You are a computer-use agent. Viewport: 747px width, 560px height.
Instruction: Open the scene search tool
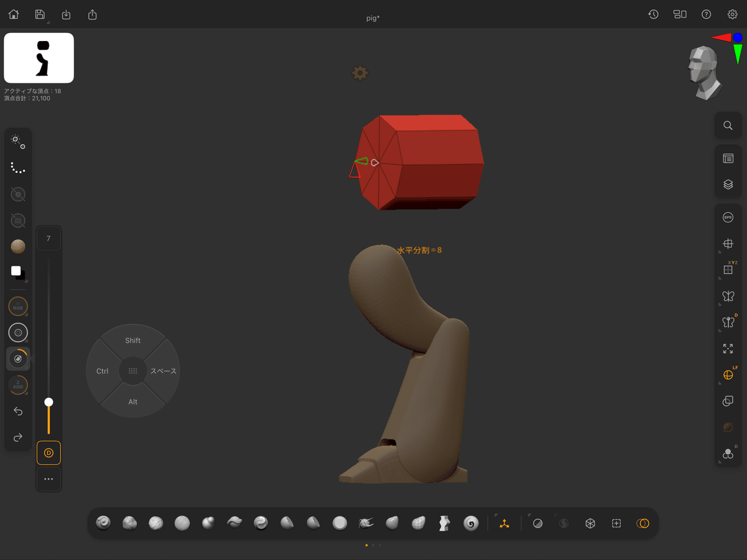pyautogui.click(x=728, y=125)
